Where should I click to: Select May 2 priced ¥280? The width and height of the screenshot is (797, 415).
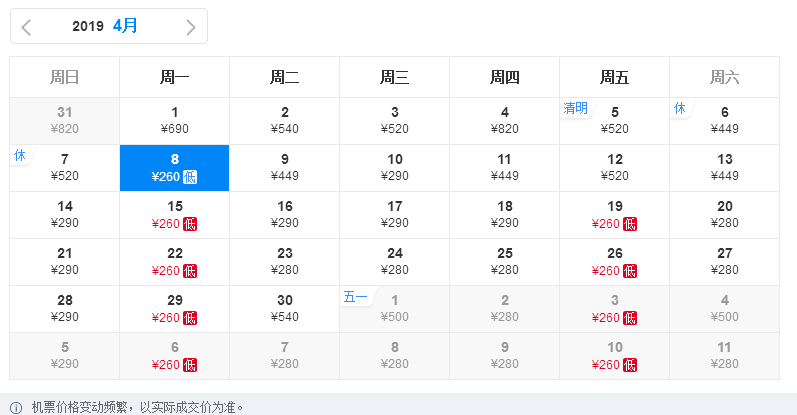coord(504,309)
